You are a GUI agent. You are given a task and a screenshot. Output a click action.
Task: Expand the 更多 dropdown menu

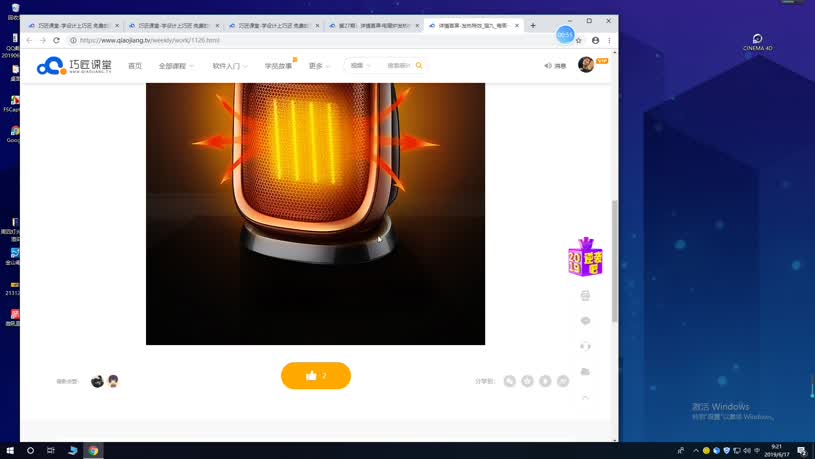coord(319,66)
